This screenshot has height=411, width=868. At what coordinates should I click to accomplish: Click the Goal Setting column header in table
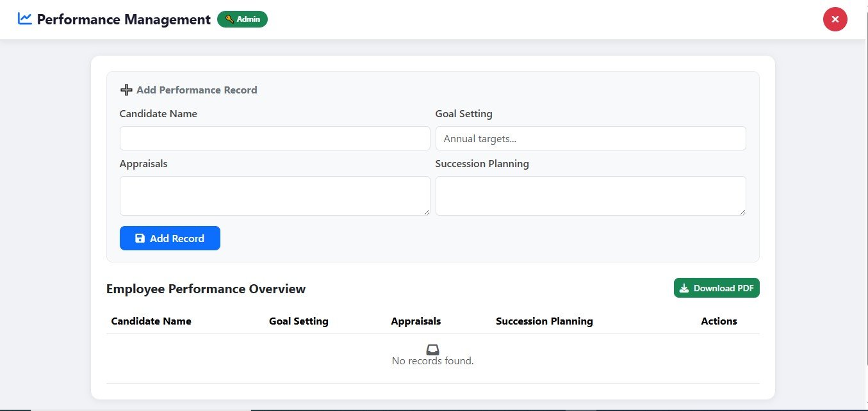point(299,321)
